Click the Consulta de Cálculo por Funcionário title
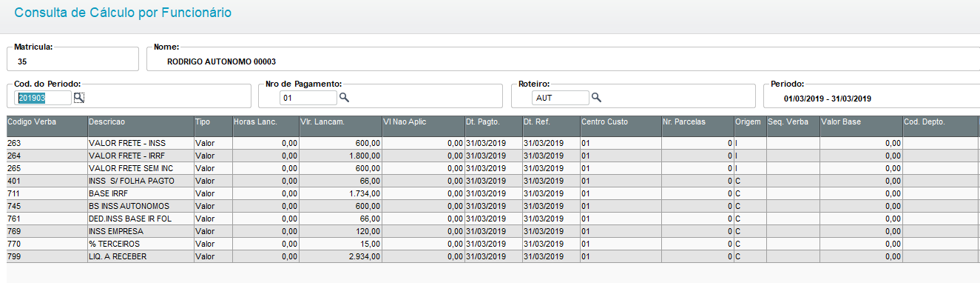Viewport: 980px width, 283px height. tap(122, 13)
